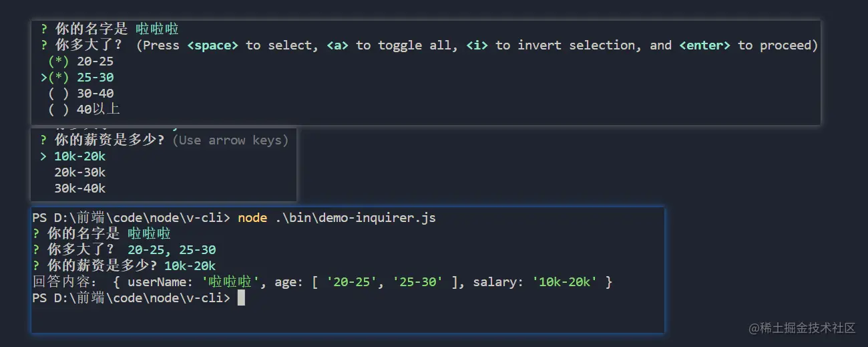Click the <i> invert selection hint
This screenshot has width=868, height=347.
[477, 45]
